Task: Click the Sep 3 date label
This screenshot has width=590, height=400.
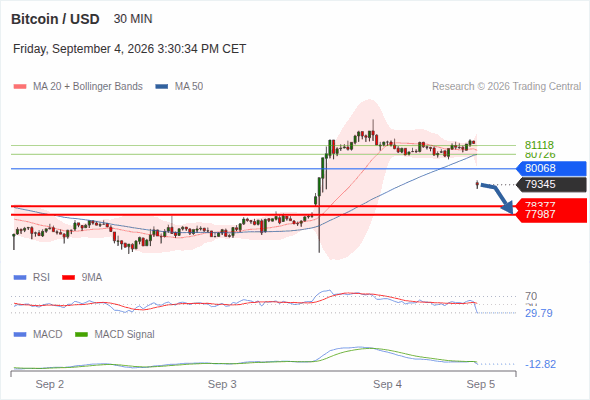Action: coord(222,384)
